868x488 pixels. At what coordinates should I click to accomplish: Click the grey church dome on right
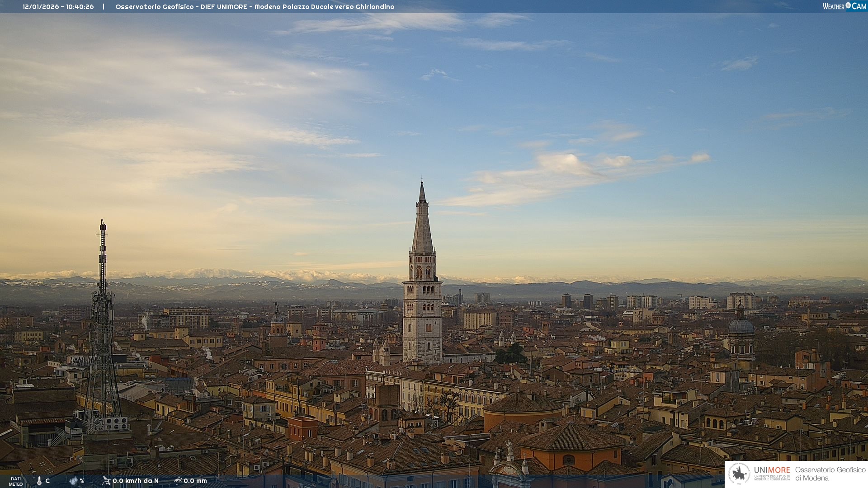pyautogui.click(x=741, y=325)
